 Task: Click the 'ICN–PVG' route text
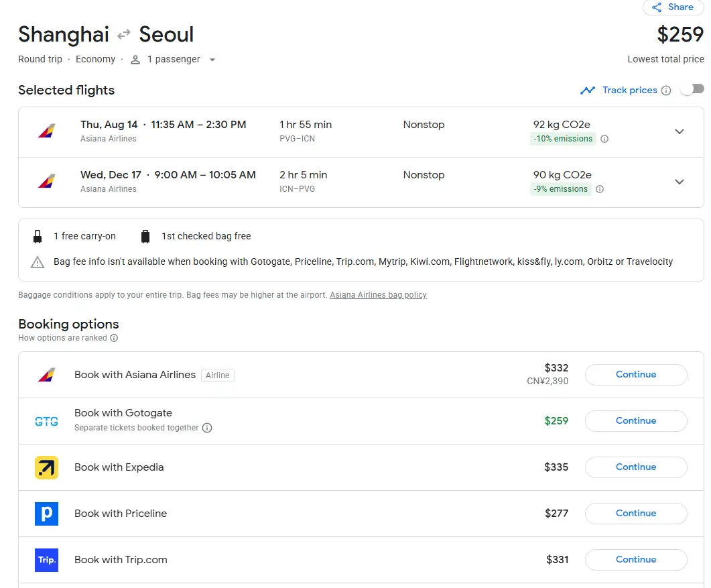click(297, 189)
